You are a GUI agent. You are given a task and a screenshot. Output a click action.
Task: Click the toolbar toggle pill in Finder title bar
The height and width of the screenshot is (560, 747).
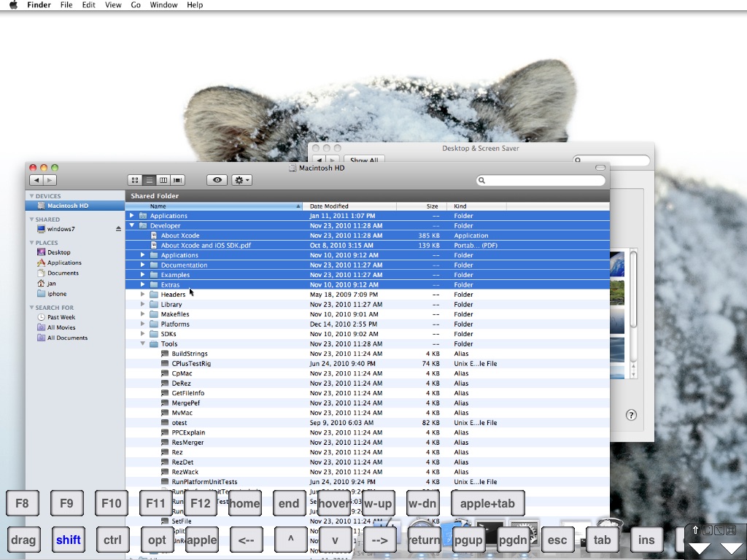[600, 168]
